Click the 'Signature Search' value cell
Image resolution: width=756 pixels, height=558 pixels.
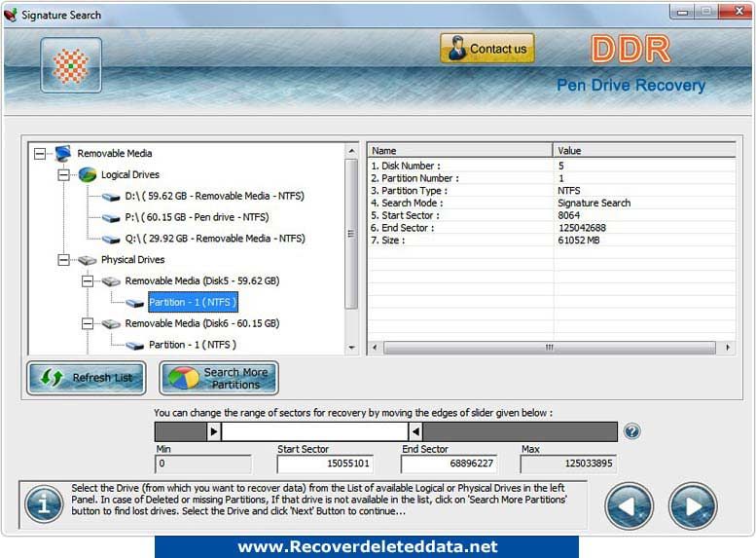[594, 204]
